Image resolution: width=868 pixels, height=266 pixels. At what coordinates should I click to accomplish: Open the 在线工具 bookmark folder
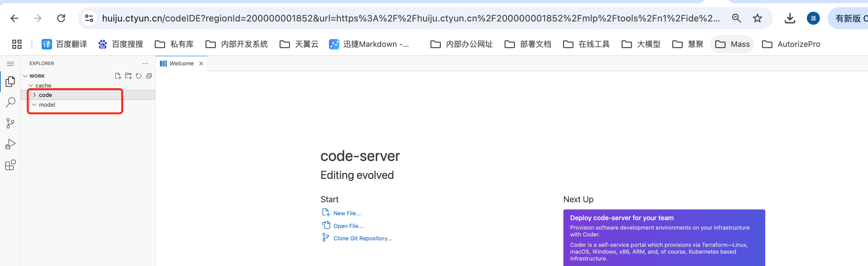pyautogui.click(x=586, y=44)
